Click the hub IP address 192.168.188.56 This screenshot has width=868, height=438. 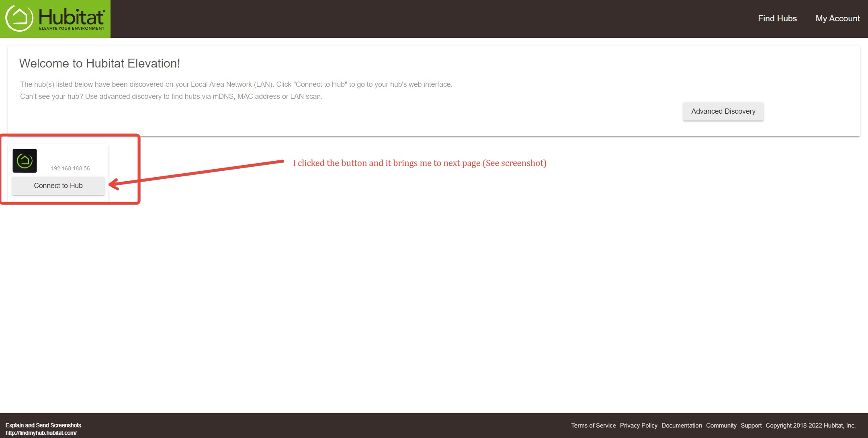[70, 168]
